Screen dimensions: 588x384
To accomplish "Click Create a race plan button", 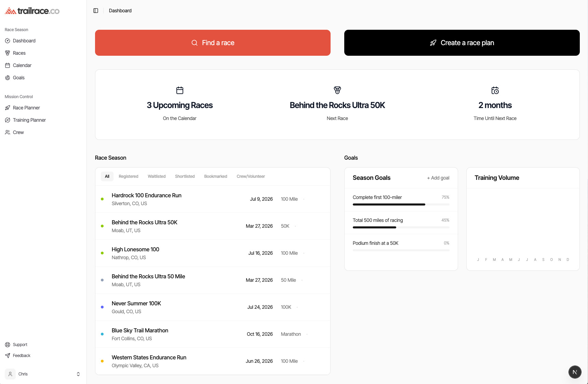I will (x=462, y=43).
